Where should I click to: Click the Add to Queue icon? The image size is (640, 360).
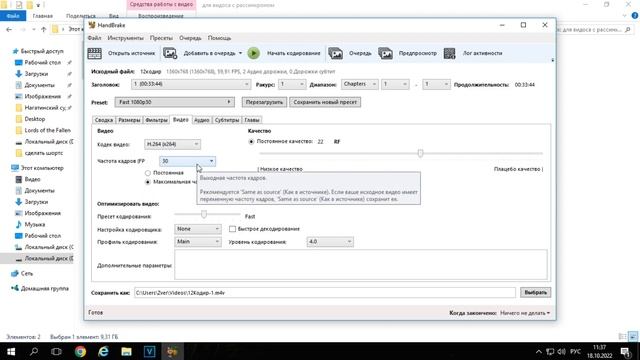tap(170, 53)
